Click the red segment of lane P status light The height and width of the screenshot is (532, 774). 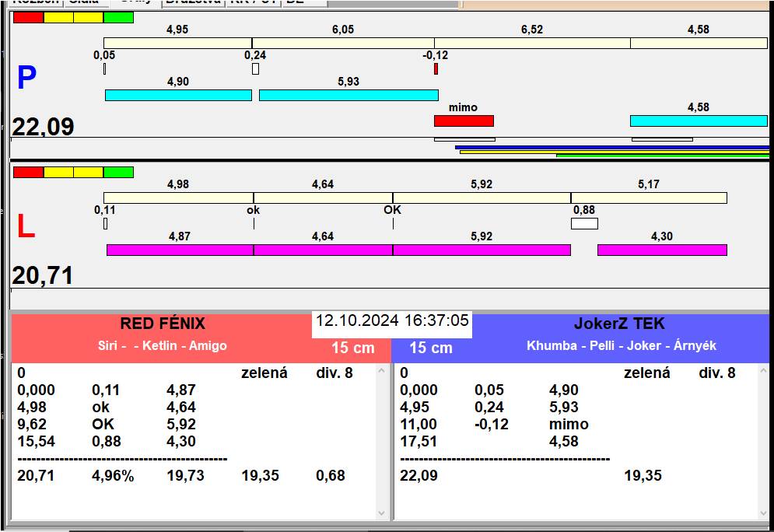coord(28,17)
